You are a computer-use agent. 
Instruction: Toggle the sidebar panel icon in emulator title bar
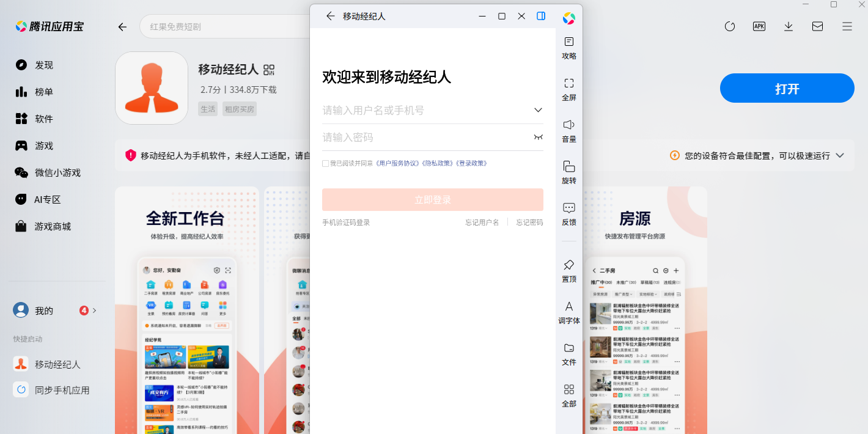pyautogui.click(x=541, y=16)
